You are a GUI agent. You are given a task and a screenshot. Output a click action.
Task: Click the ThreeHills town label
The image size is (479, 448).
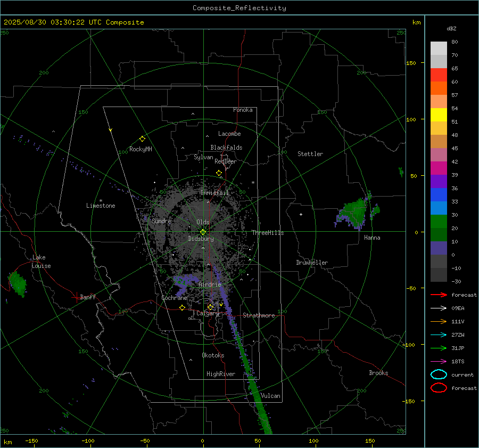click(x=268, y=233)
